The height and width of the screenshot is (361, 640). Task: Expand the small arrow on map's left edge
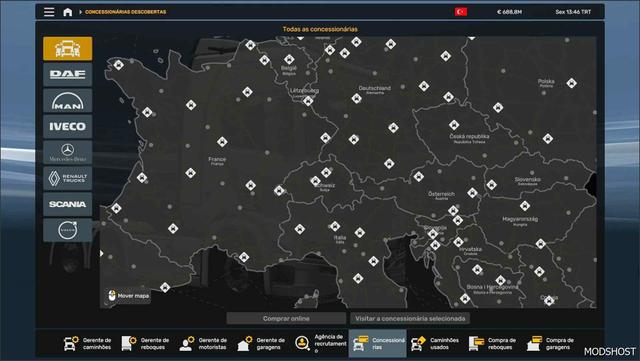tap(102, 254)
